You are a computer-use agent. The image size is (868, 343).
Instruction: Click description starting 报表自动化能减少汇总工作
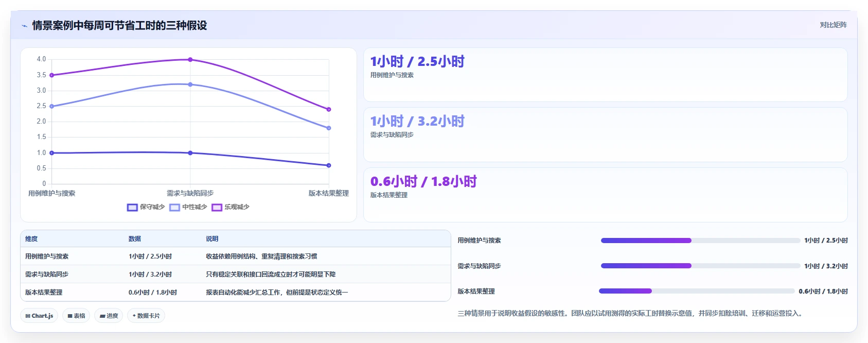[277, 293]
